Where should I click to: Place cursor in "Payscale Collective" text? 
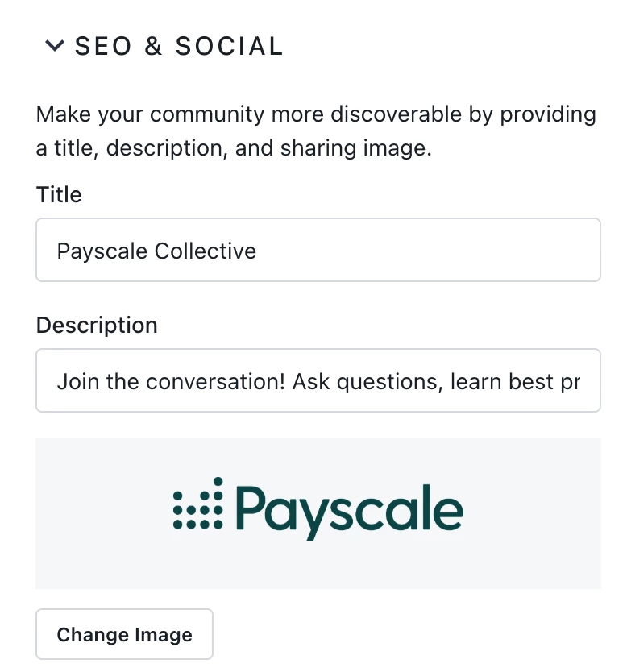pos(156,251)
